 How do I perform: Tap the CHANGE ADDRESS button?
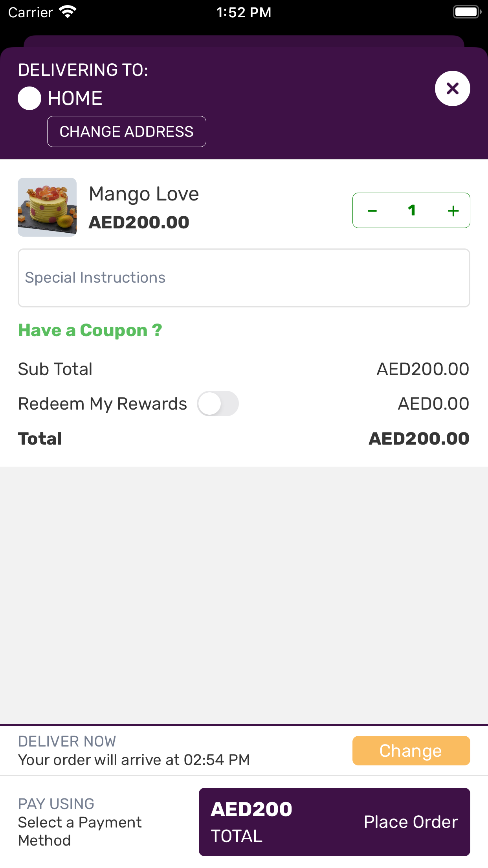tap(127, 132)
